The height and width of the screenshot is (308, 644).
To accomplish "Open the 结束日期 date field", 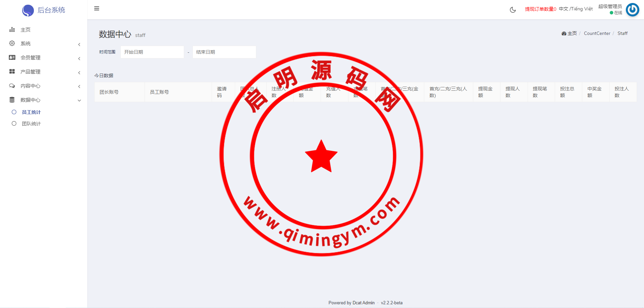I will [224, 52].
